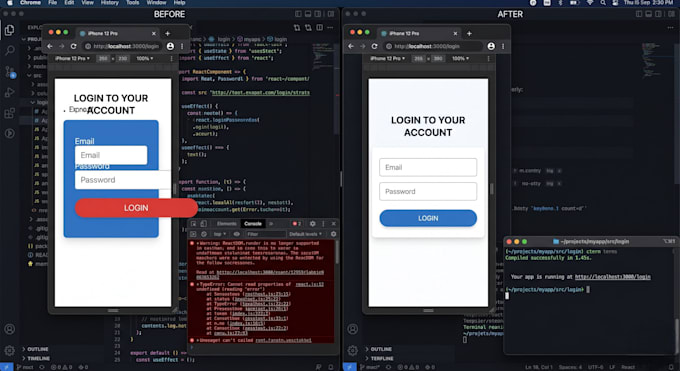Select the Console tab in DevTools
This screenshot has height=371, width=680.
point(253,224)
